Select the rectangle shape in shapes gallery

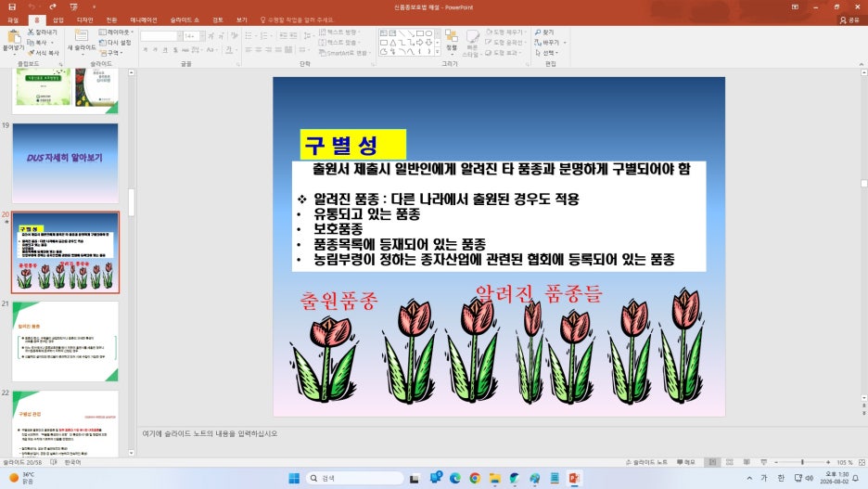click(419, 33)
